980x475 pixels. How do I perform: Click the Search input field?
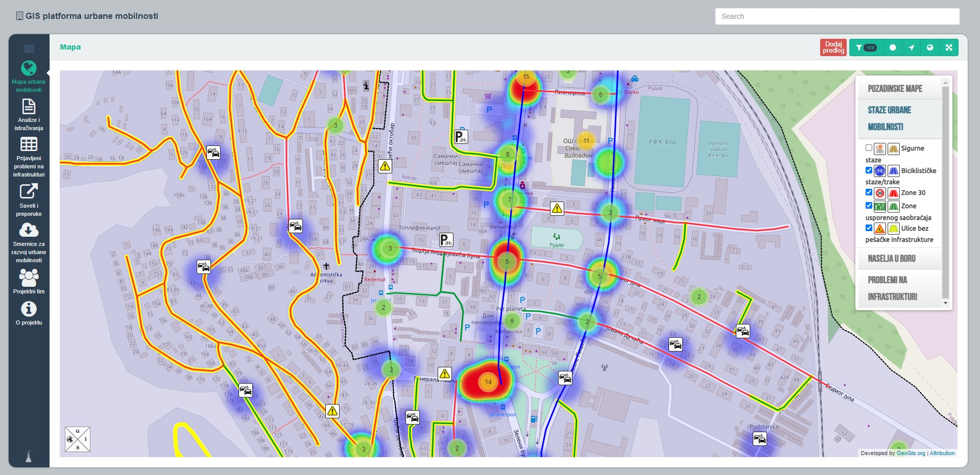click(837, 16)
